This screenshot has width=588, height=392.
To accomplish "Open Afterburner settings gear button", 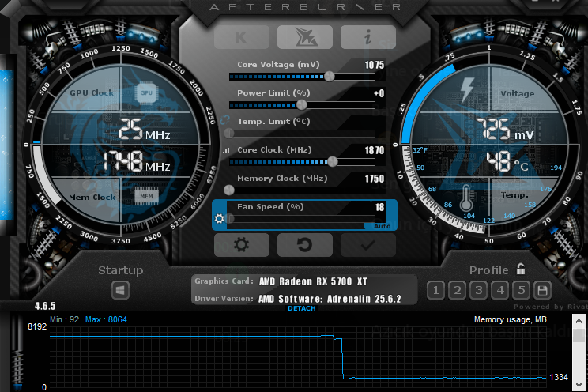I will point(242,245).
